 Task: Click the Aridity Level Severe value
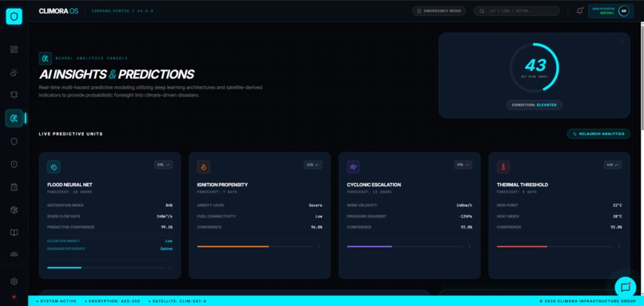(316, 205)
